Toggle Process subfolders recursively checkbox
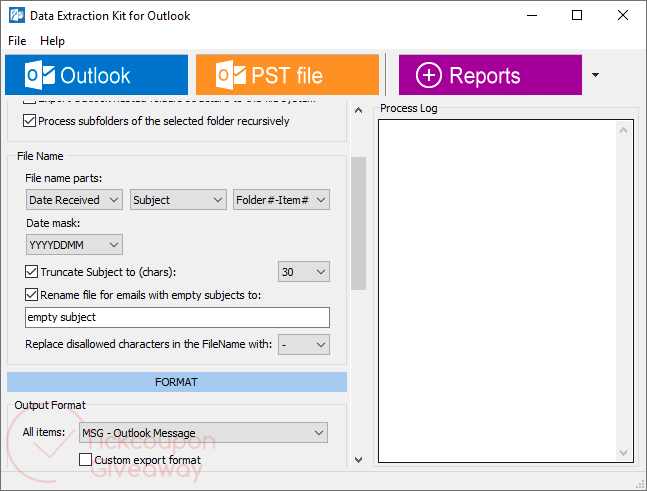 coord(29,121)
